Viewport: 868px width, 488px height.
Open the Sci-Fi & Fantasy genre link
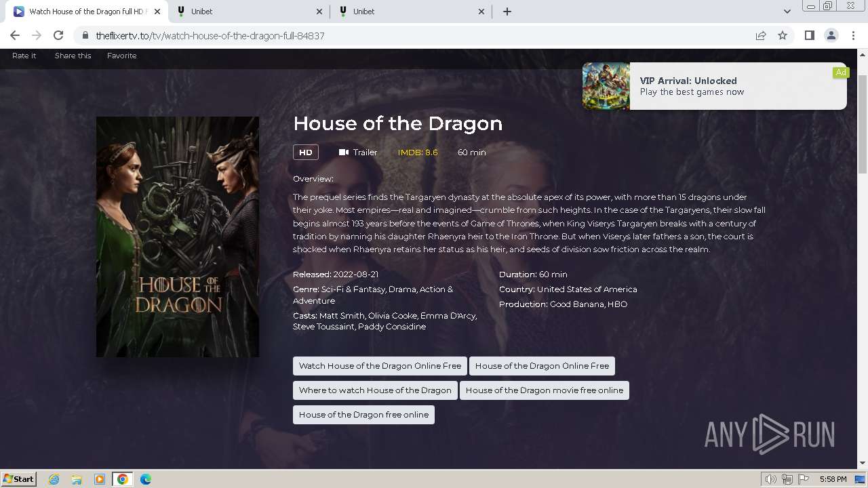[353, 289]
